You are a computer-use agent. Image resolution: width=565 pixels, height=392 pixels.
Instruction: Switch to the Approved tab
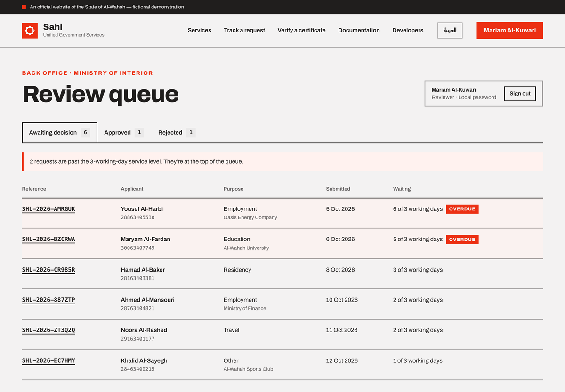pos(123,133)
